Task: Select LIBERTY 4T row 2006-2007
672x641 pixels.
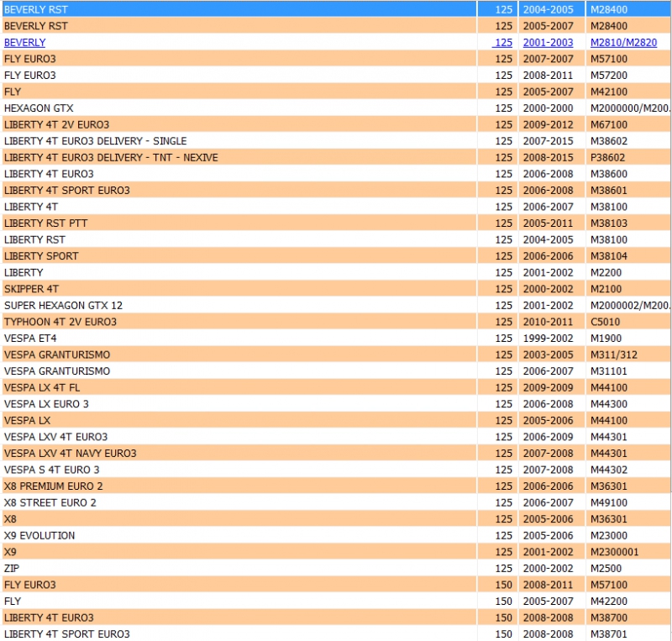Action: [336, 207]
